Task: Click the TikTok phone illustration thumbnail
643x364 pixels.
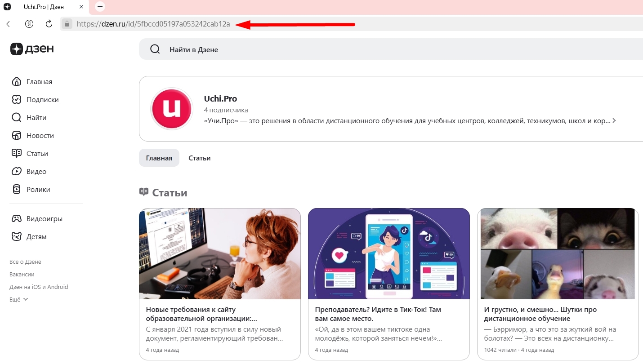Action: click(389, 254)
